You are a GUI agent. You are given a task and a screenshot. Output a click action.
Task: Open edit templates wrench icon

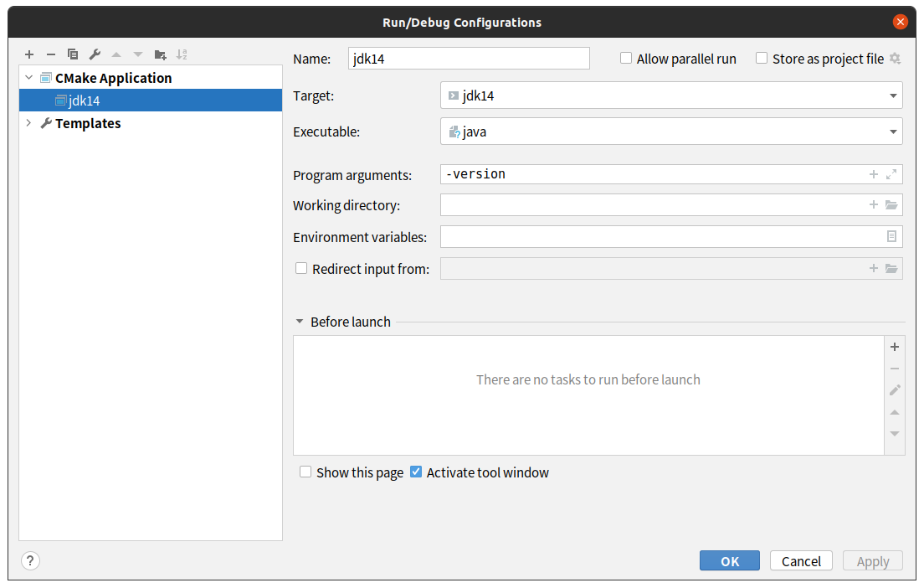pyautogui.click(x=95, y=54)
